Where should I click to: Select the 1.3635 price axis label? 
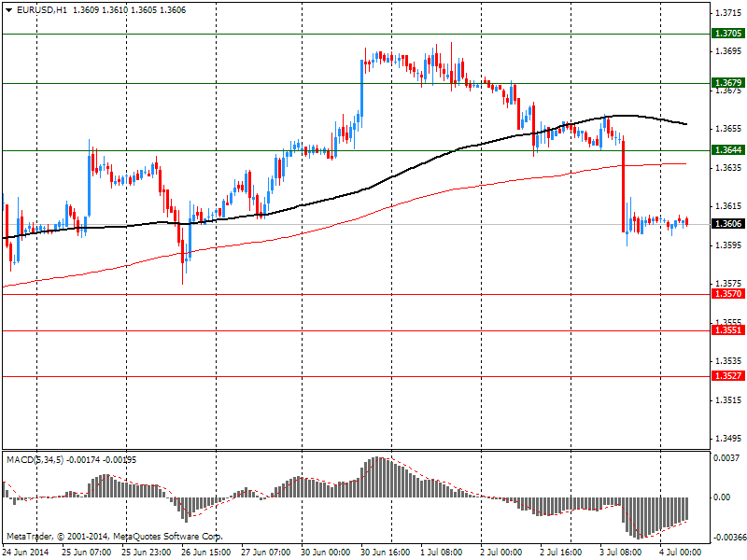(728, 168)
